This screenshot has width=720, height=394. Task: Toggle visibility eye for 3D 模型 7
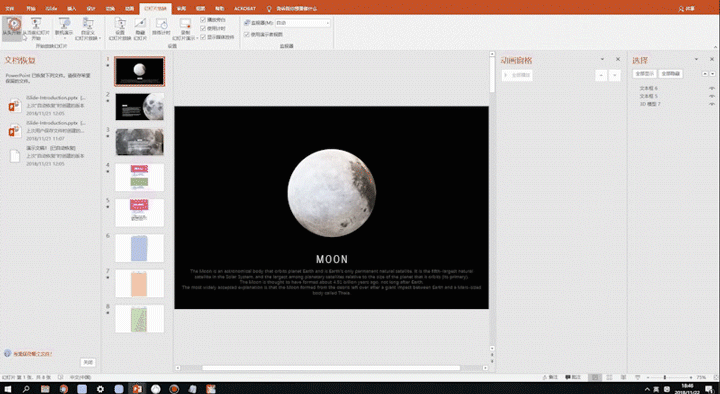point(712,104)
